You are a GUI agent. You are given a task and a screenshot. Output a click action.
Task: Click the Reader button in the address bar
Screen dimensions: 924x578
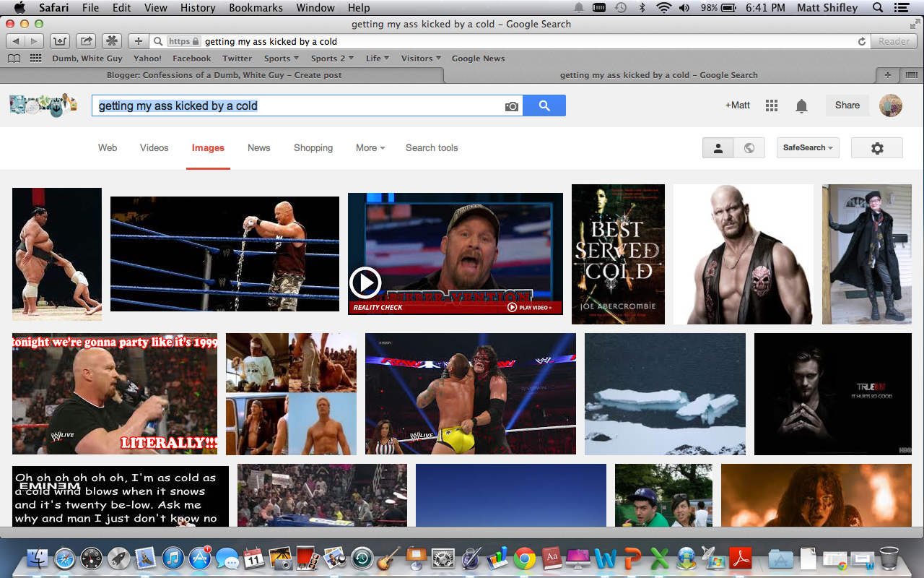tap(894, 42)
